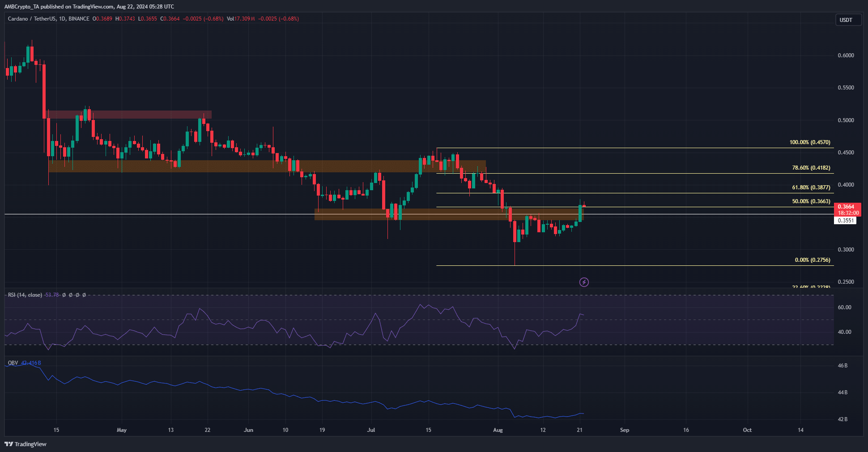This screenshot has width=868, height=452.
Task: Click the purple lightning event icon
Action: 584,282
